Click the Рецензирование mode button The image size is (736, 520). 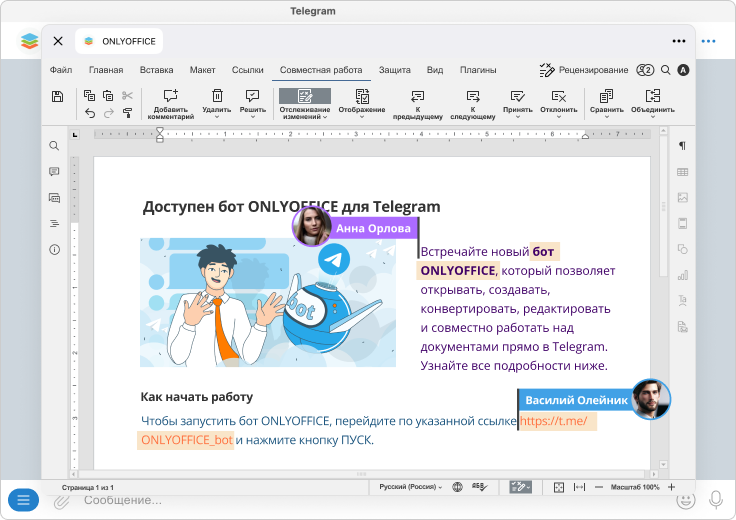[584, 70]
